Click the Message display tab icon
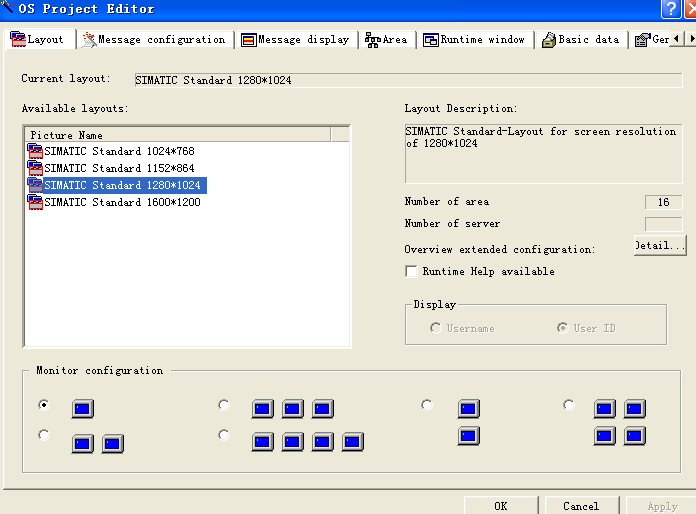Screen dimensions: 696x514 pyautogui.click(x=249, y=40)
